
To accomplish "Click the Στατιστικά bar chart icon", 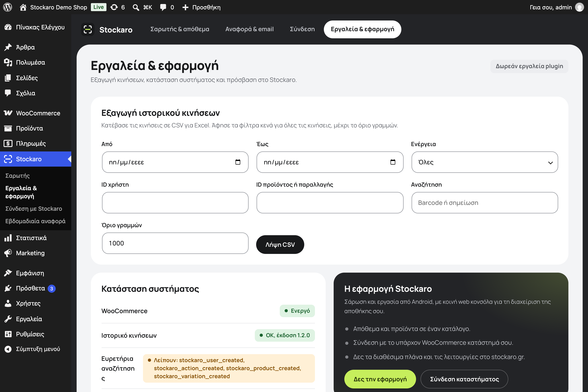I will coord(8,238).
